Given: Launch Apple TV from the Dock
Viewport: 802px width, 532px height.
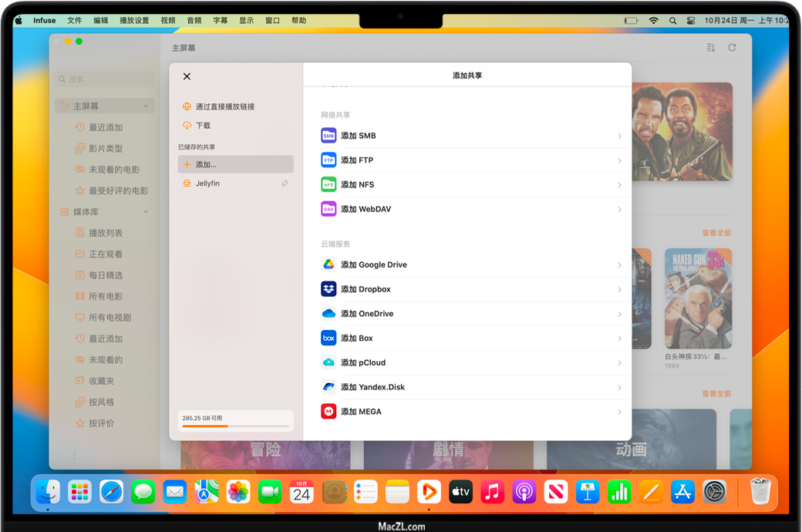Looking at the screenshot, I should coord(460,491).
